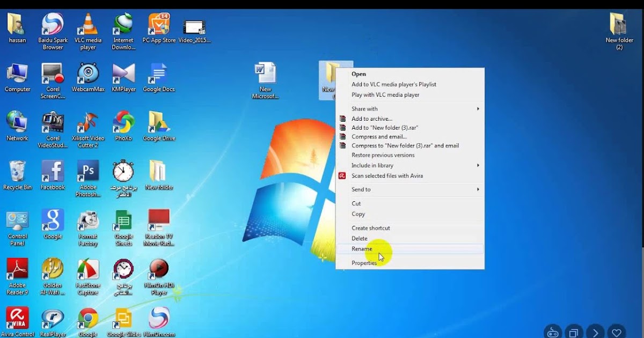The width and height of the screenshot is (644, 338).
Task: Expand the Send to submenu
Action: pyautogui.click(x=410, y=189)
